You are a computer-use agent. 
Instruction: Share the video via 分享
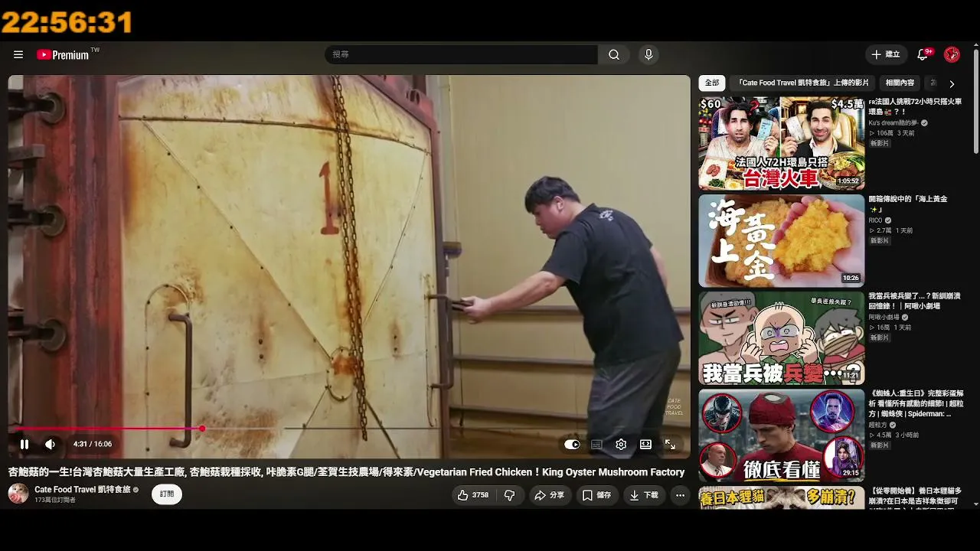click(549, 495)
